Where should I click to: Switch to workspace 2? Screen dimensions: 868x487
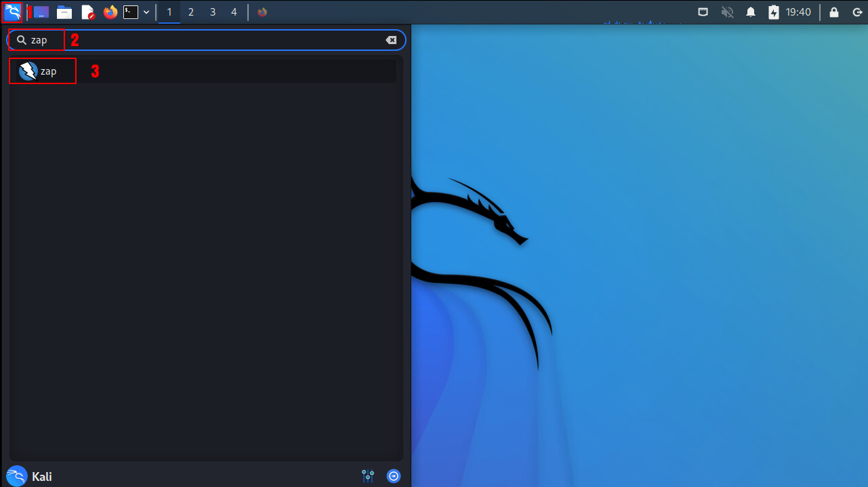pos(191,12)
